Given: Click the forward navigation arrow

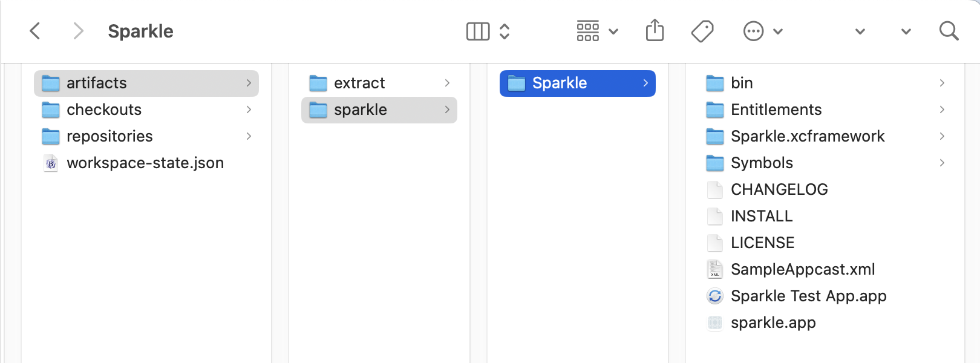Looking at the screenshot, I should (78, 30).
